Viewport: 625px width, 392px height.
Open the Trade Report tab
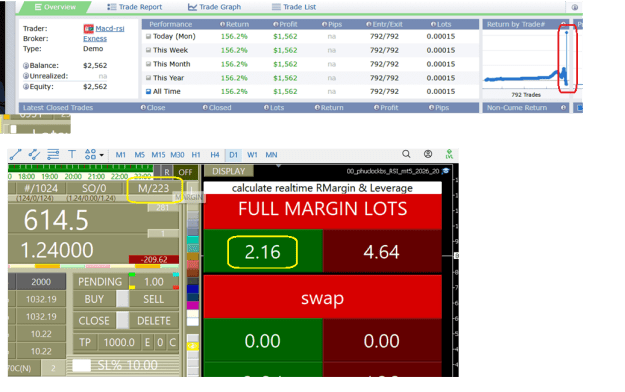[135, 7]
